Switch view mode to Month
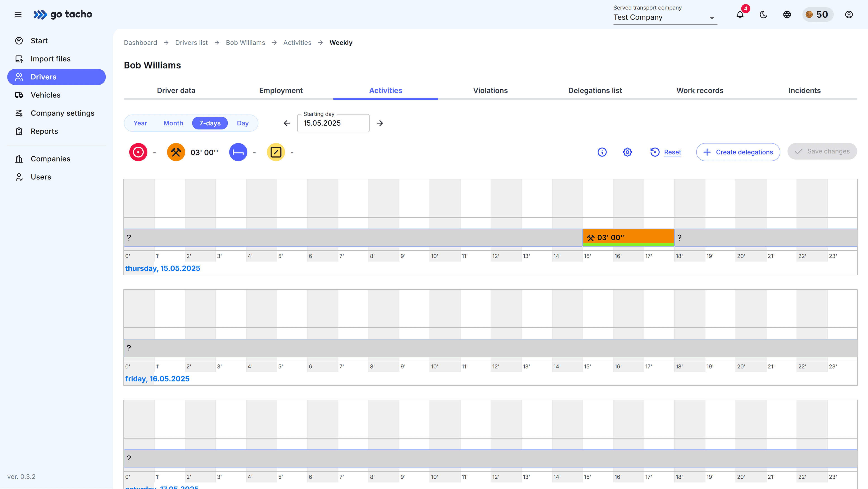 tap(173, 123)
